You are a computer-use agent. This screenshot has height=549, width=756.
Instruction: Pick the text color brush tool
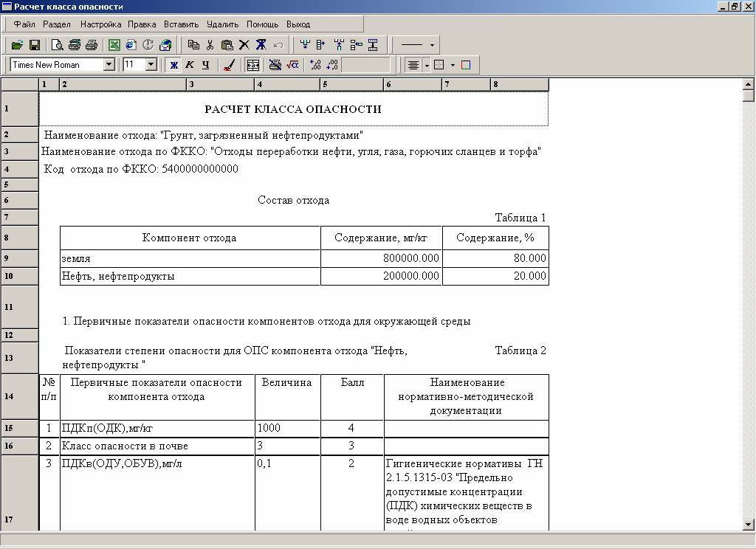pos(229,65)
